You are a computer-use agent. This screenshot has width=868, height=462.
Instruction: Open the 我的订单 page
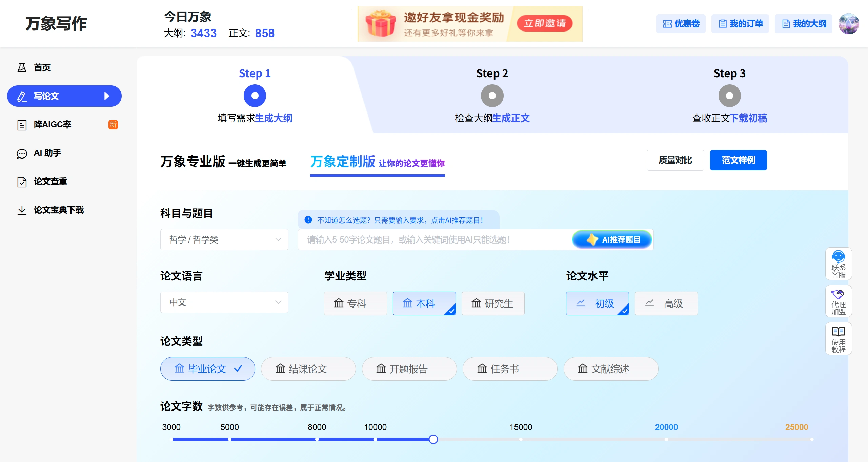point(740,24)
